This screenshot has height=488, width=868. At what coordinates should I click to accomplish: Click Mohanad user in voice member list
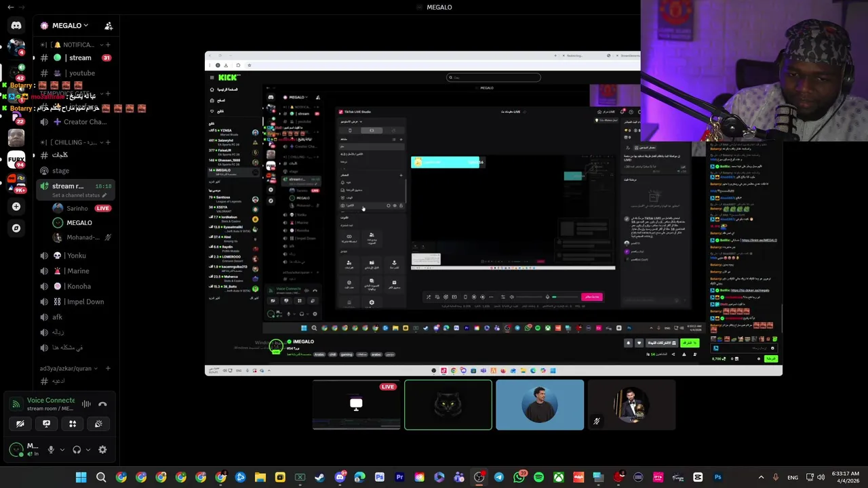81,237
